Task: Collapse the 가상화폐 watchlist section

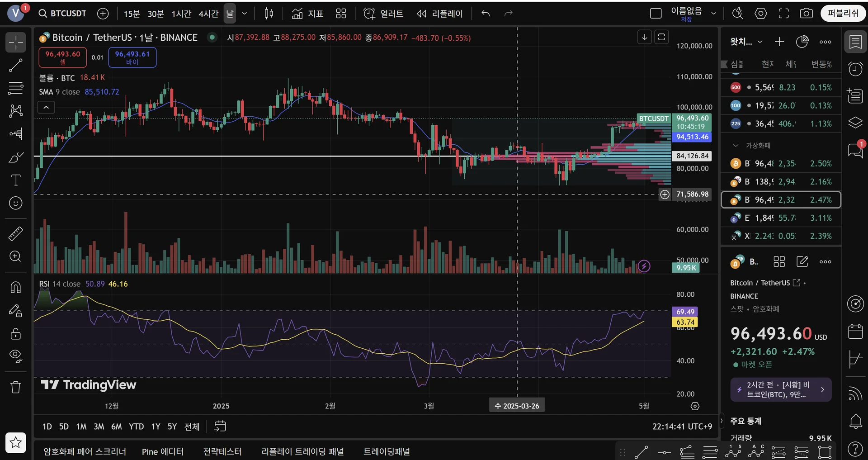Action: coord(736,146)
